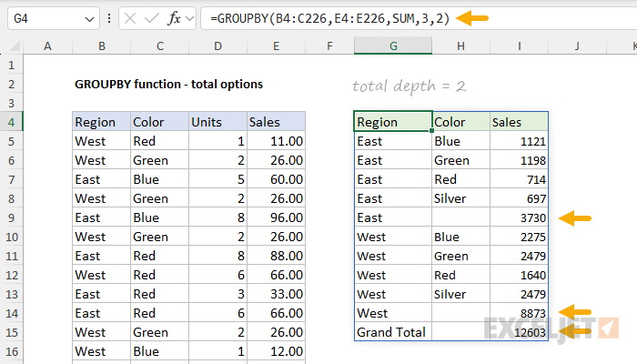Click result value 1121

coord(520,141)
